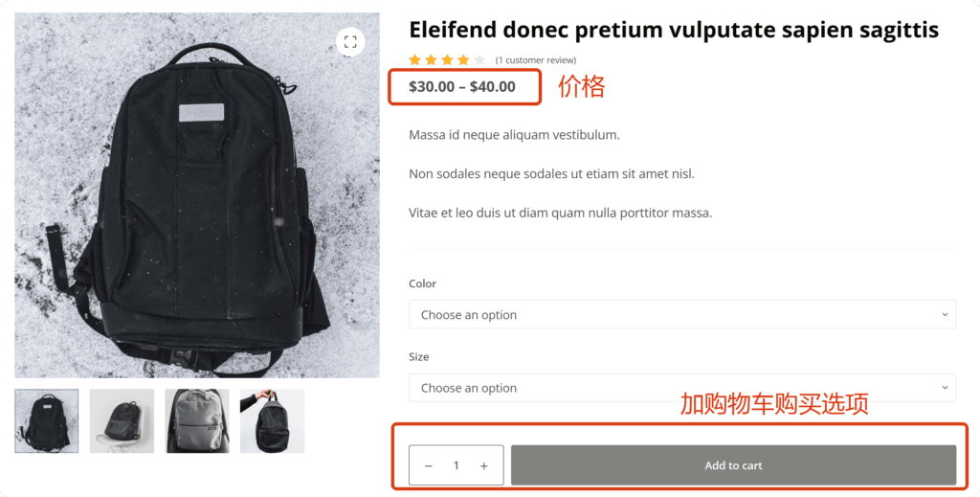Select the first thumbnail of backpack on snow
This screenshot has height=497, width=980.
pos(47,420)
